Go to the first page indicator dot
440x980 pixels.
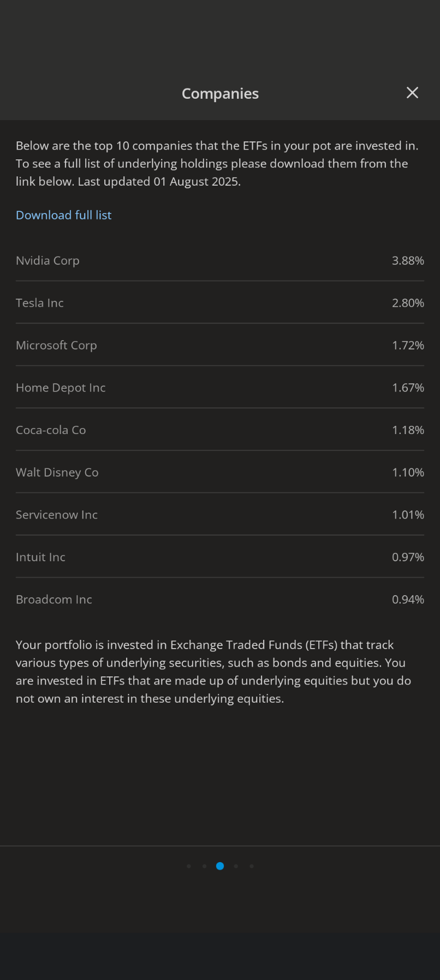189,866
